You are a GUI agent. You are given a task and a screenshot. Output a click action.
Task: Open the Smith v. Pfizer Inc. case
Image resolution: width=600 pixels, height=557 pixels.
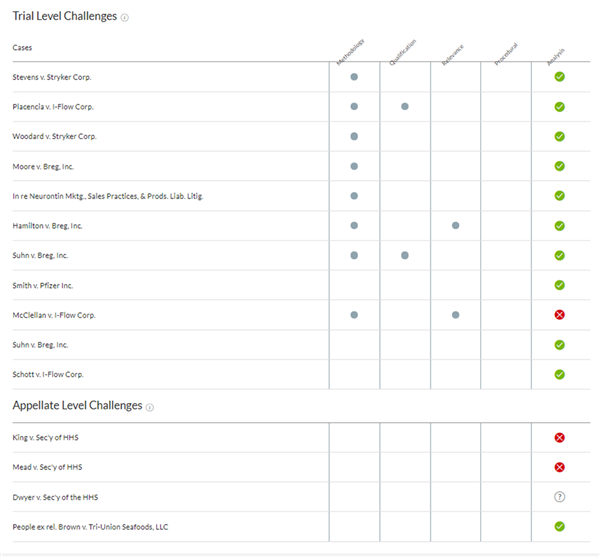coord(42,285)
